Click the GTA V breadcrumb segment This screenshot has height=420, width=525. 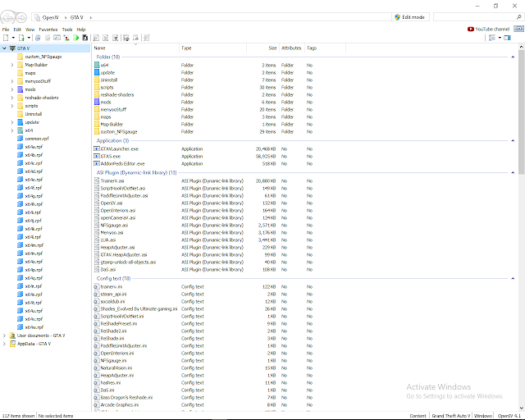(x=76, y=17)
